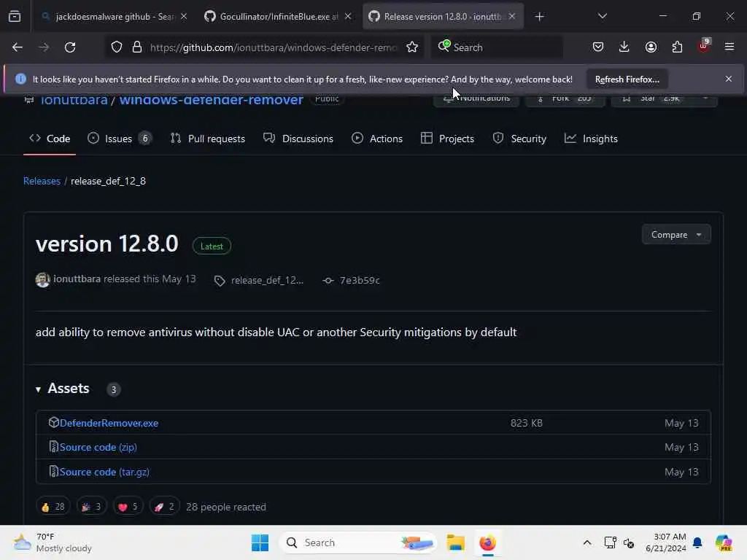The width and height of the screenshot is (747, 560).
Task: Open the Security tab
Action: pos(519,139)
